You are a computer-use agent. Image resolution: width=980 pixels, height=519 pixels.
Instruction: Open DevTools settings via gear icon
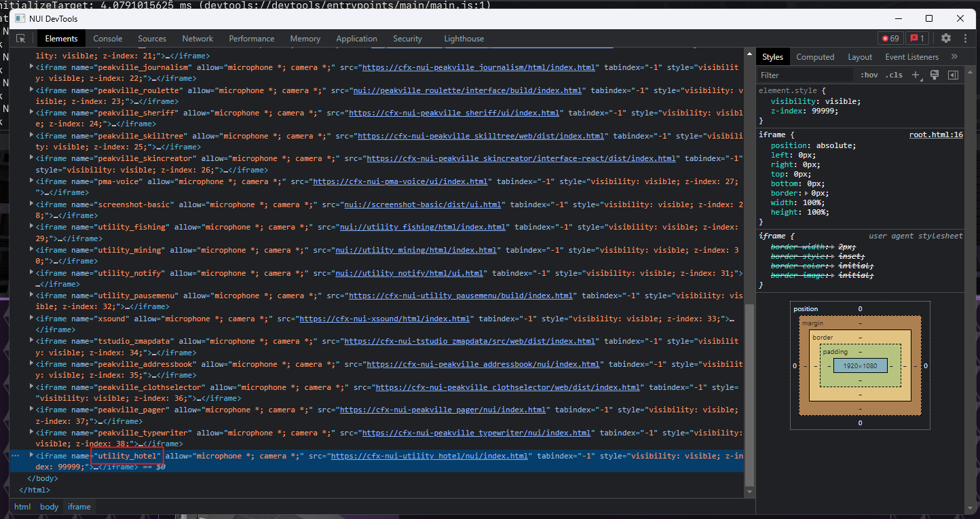point(946,38)
